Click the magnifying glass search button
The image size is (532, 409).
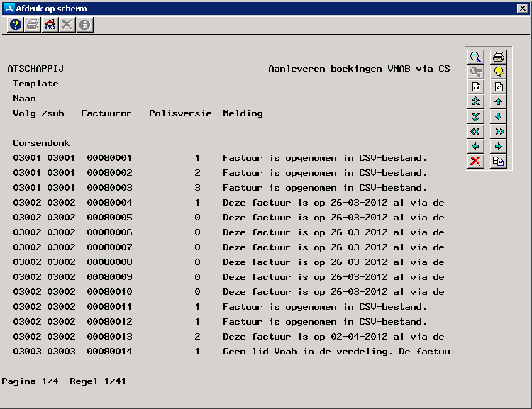pos(475,57)
